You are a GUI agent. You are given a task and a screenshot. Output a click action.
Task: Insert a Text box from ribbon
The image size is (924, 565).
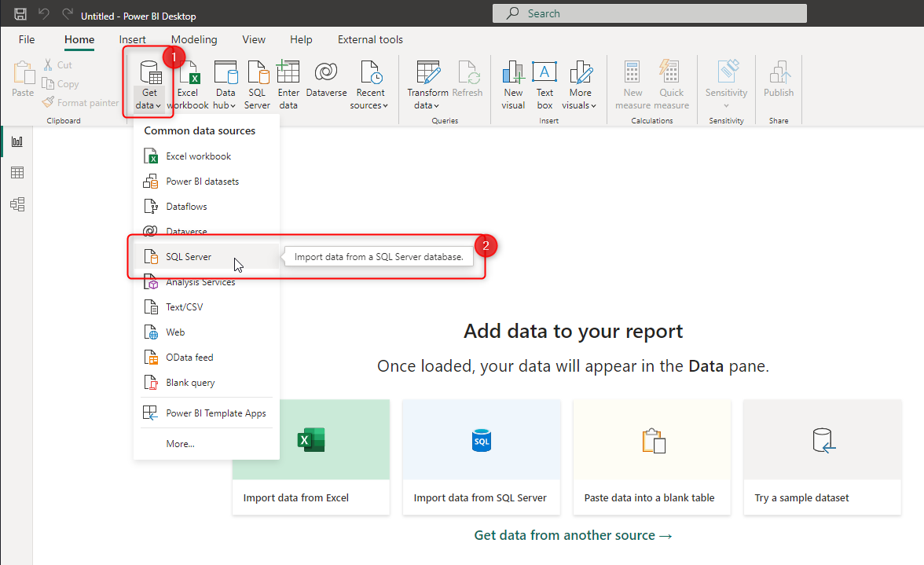544,85
